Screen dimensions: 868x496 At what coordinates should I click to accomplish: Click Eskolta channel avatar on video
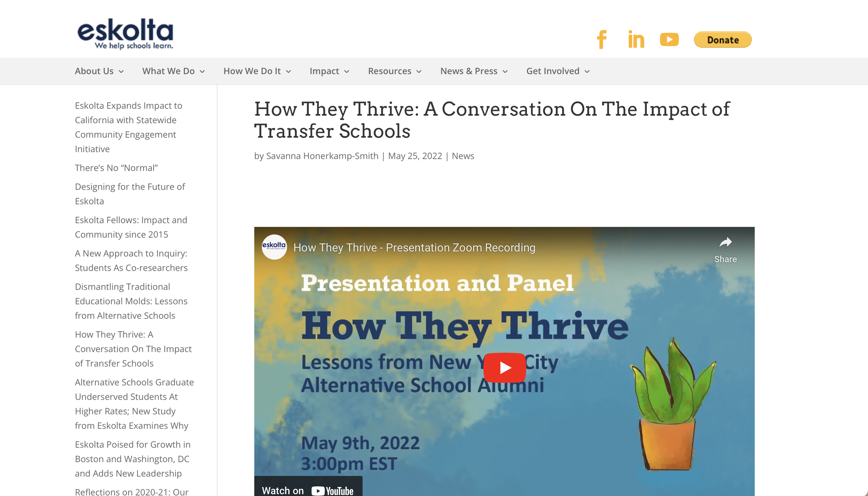pyautogui.click(x=274, y=247)
